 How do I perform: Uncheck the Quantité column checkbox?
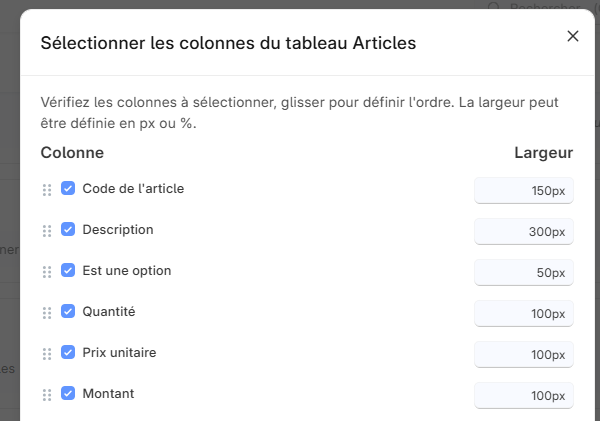click(x=68, y=311)
